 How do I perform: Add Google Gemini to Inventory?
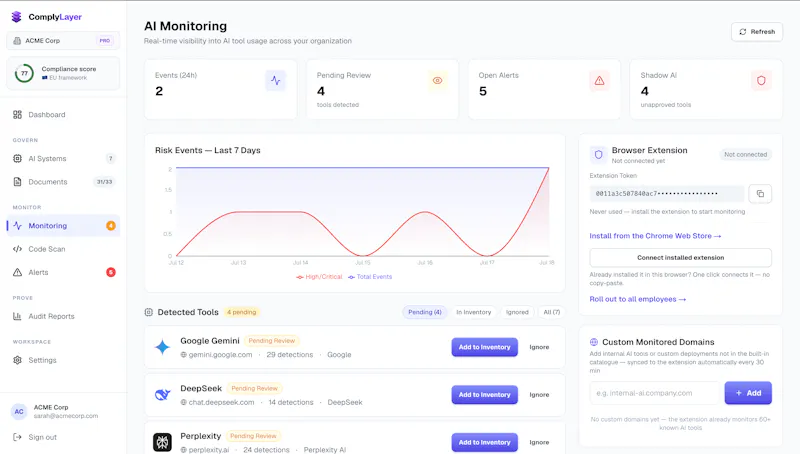pos(485,347)
